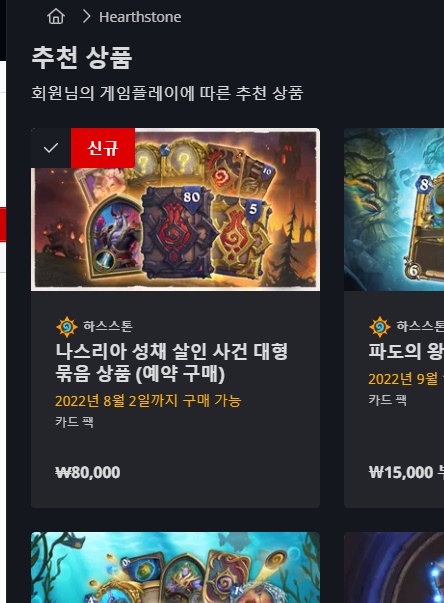Open the green murloc card art thumbnail
The image size is (444, 603).
click(394, 209)
